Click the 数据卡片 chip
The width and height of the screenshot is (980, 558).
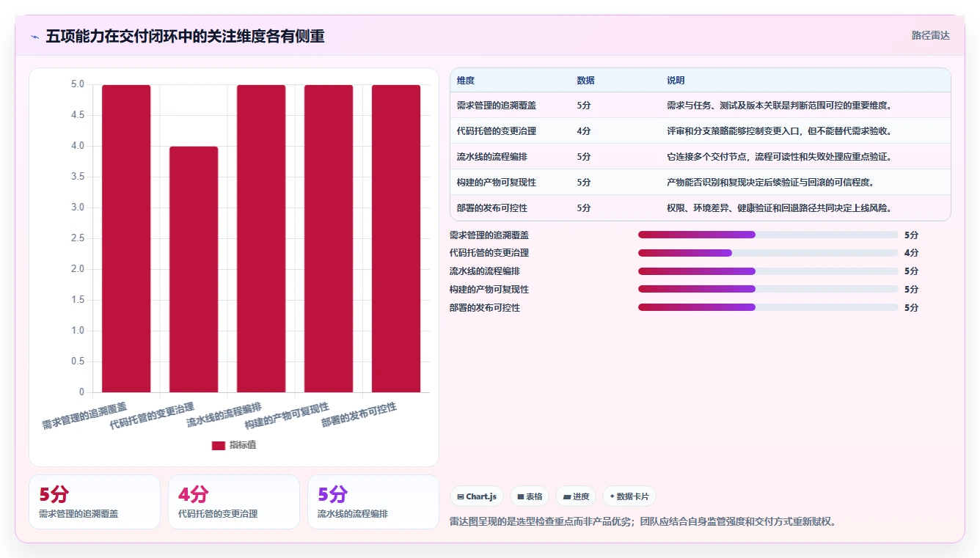point(629,496)
